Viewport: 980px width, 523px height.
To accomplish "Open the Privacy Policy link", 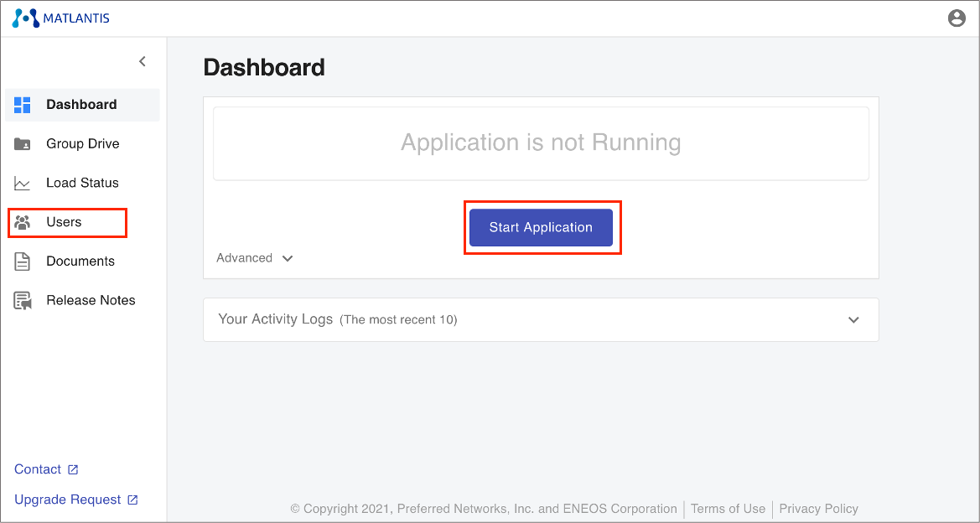I will (x=818, y=509).
